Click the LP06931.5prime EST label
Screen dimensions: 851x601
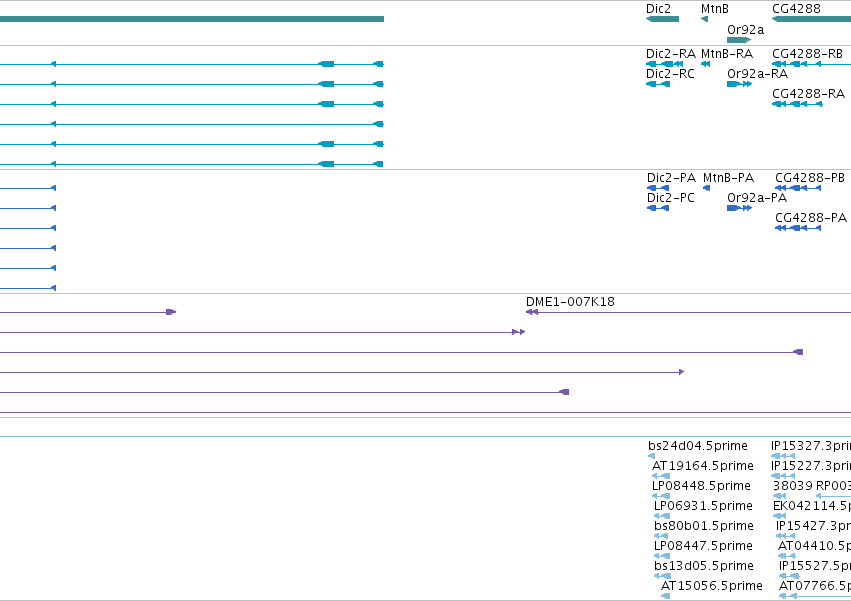703,507
